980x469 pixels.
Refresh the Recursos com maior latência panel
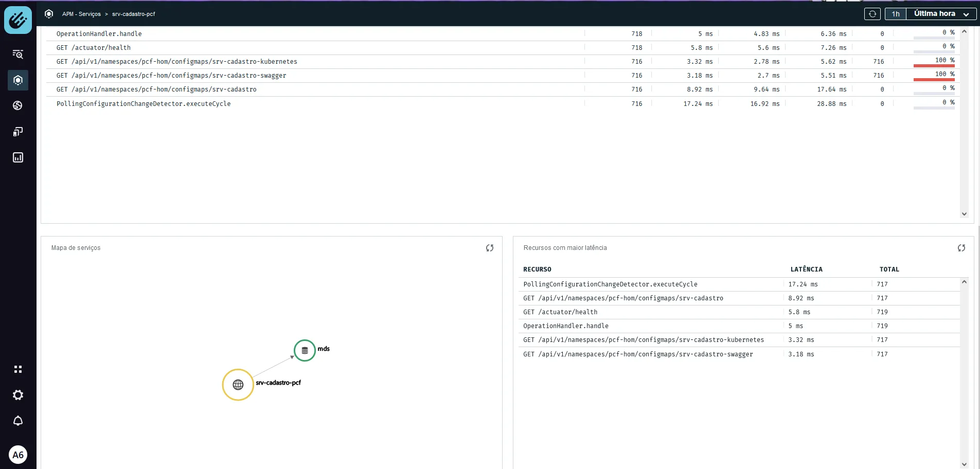961,248
